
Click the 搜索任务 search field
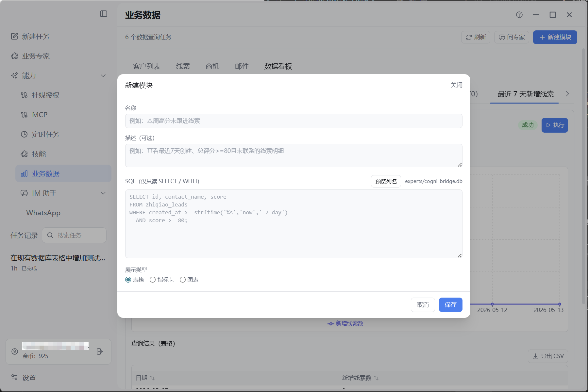tap(74, 235)
